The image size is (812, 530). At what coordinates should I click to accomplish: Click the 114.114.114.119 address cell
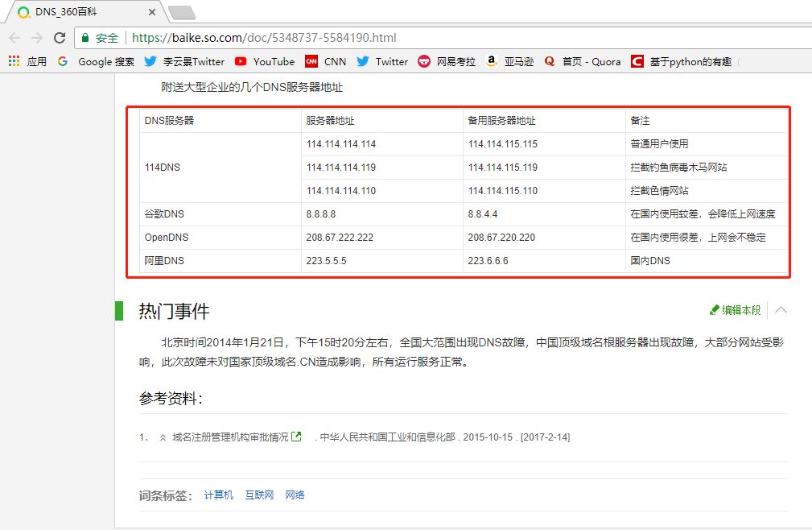(381, 168)
